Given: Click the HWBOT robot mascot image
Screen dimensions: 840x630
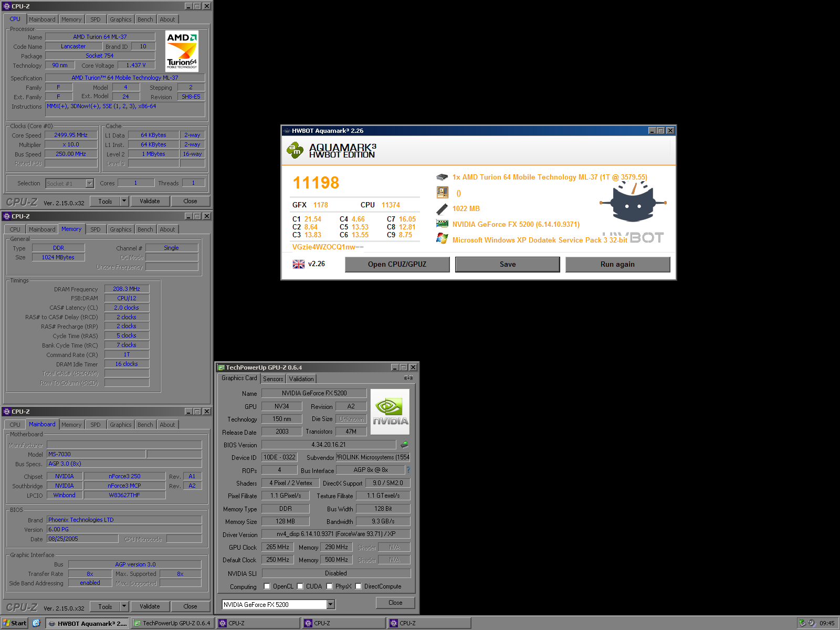Looking at the screenshot, I should pyautogui.click(x=633, y=202).
